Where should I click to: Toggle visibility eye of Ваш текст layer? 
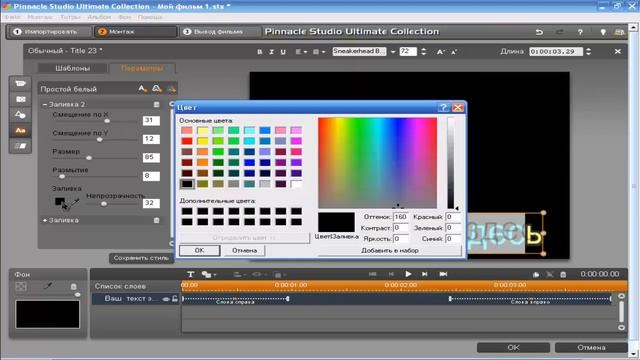[165, 299]
